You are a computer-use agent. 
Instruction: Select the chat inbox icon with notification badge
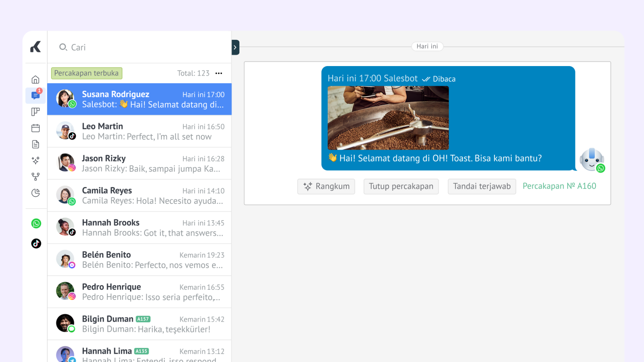[x=35, y=96]
